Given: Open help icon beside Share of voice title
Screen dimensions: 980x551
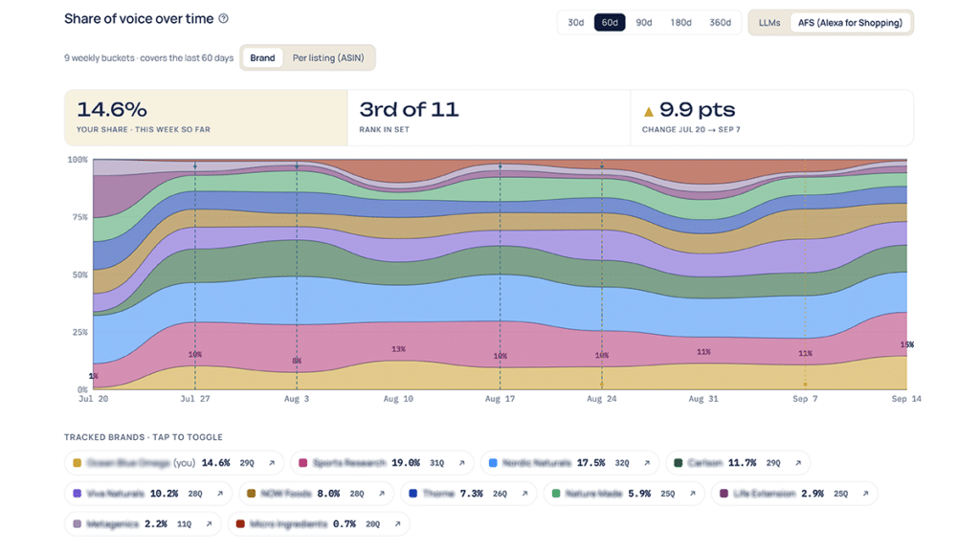Looking at the screenshot, I should pos(223,19).
